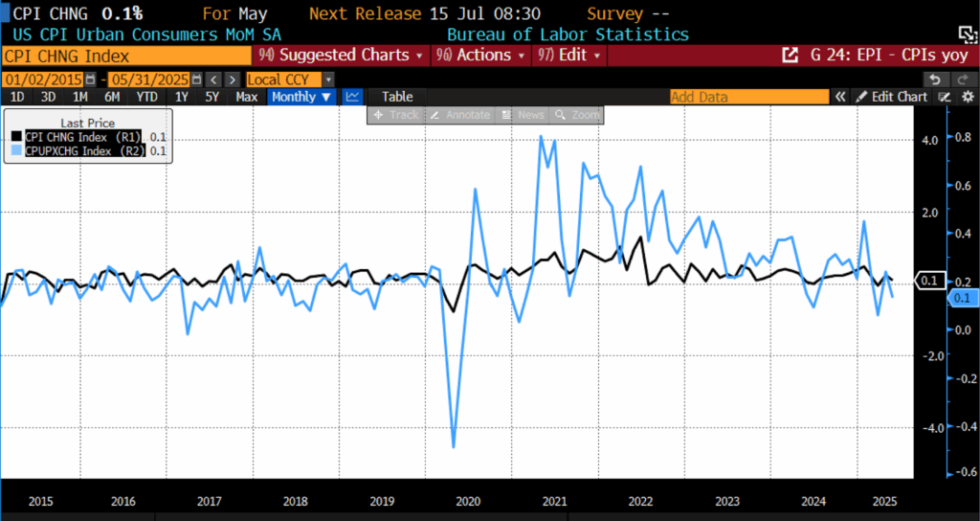The height and width of the screenshot is (521, 980).
Task: Open the start date calendar picker
Action: coord(90,79)
